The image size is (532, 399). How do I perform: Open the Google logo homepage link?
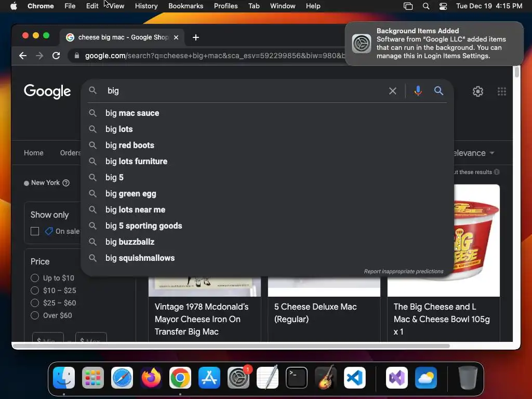(x=47, y=91)
